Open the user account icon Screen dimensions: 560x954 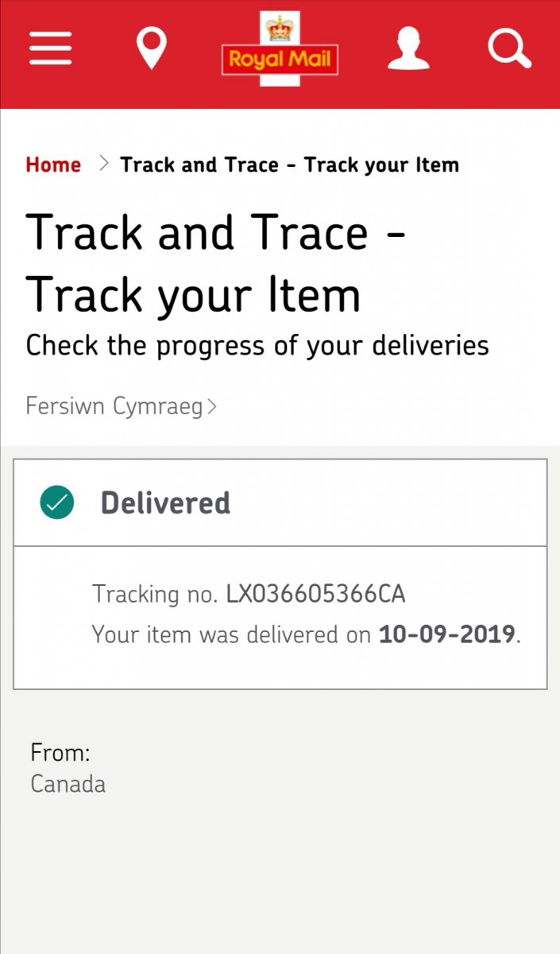pos(408,49)
